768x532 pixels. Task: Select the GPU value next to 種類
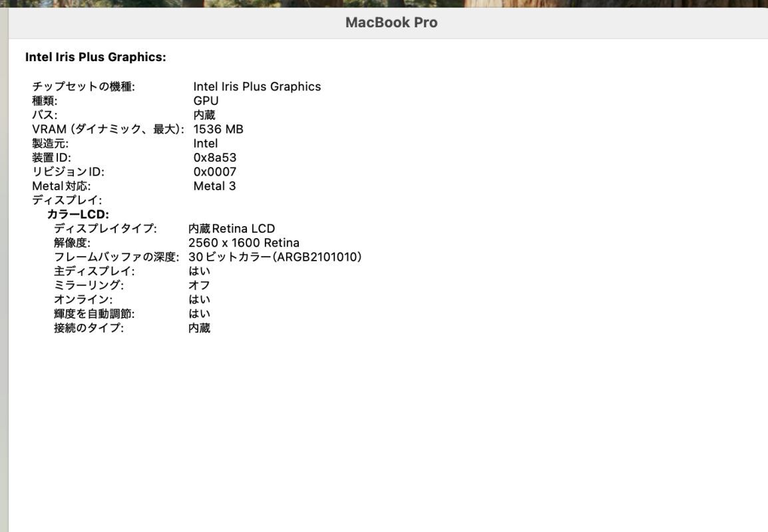[x=206, y=100]
